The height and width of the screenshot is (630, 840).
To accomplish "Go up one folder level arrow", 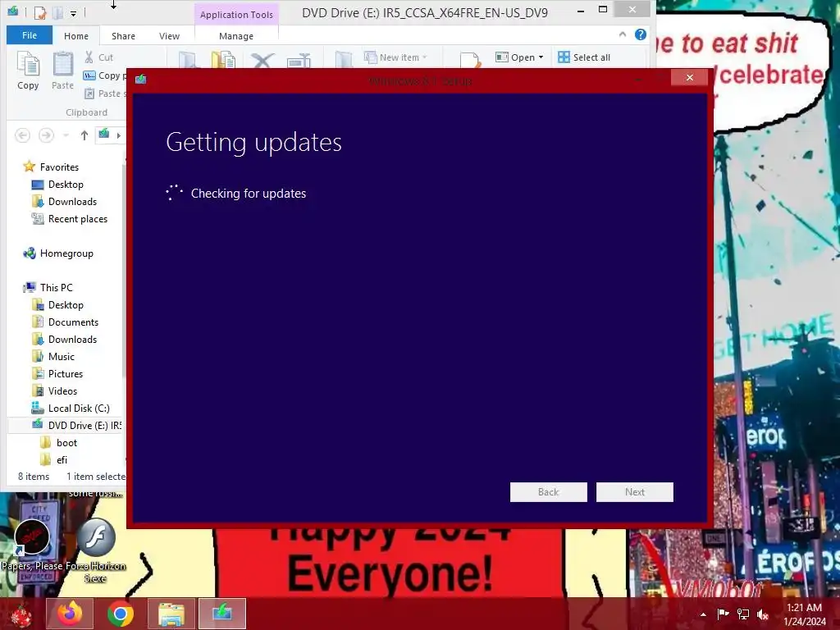I will click(x=84, y=135).
